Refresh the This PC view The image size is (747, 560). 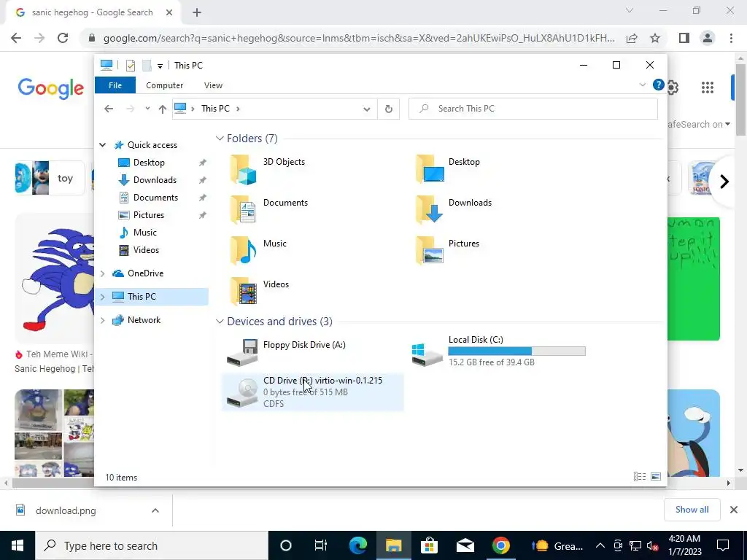[x=389, y=109]
